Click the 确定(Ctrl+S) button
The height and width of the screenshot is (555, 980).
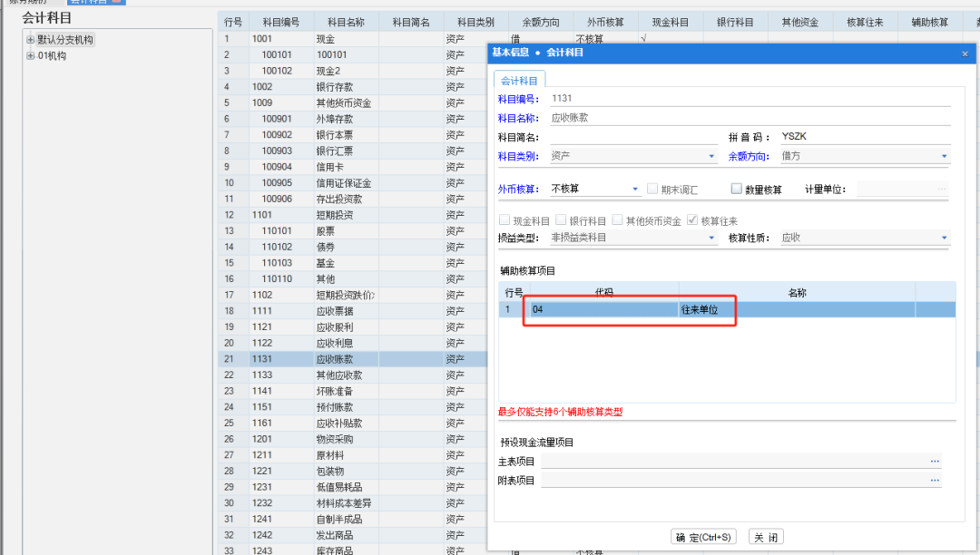(x=704, y=537)
